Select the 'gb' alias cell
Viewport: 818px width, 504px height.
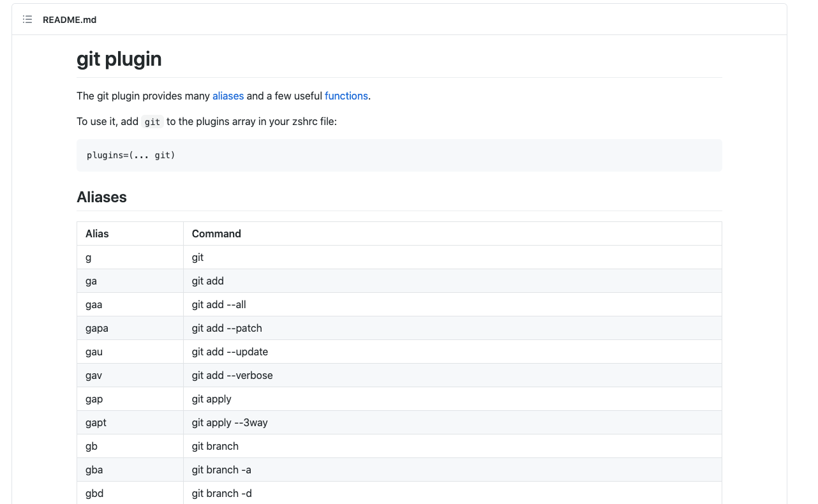[130, 446]
